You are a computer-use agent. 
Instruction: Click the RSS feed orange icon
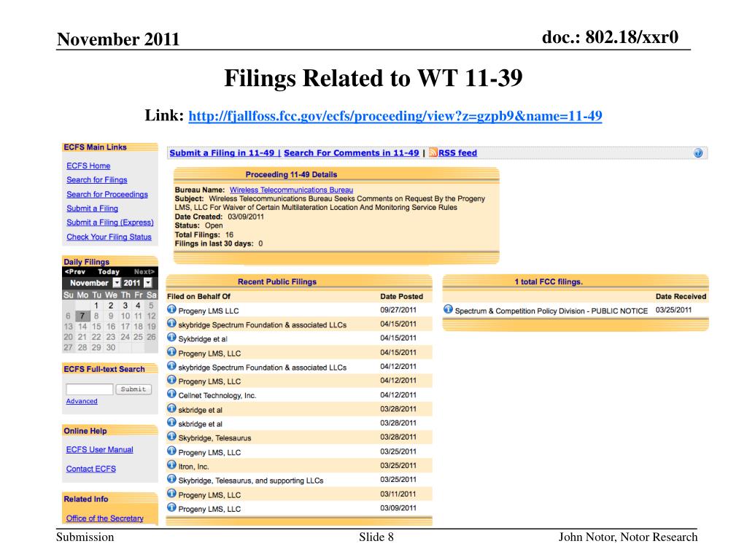(x=433, y=152)
